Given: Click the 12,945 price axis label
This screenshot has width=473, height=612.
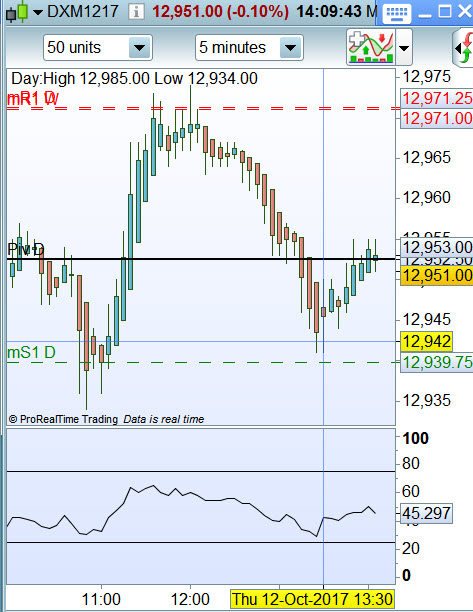Looking at the screenshot, I should (x=427, y=320).
